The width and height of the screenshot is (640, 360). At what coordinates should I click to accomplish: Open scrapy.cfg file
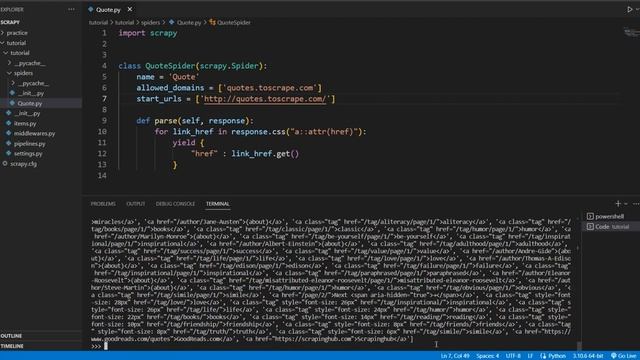tap(23, 164)
